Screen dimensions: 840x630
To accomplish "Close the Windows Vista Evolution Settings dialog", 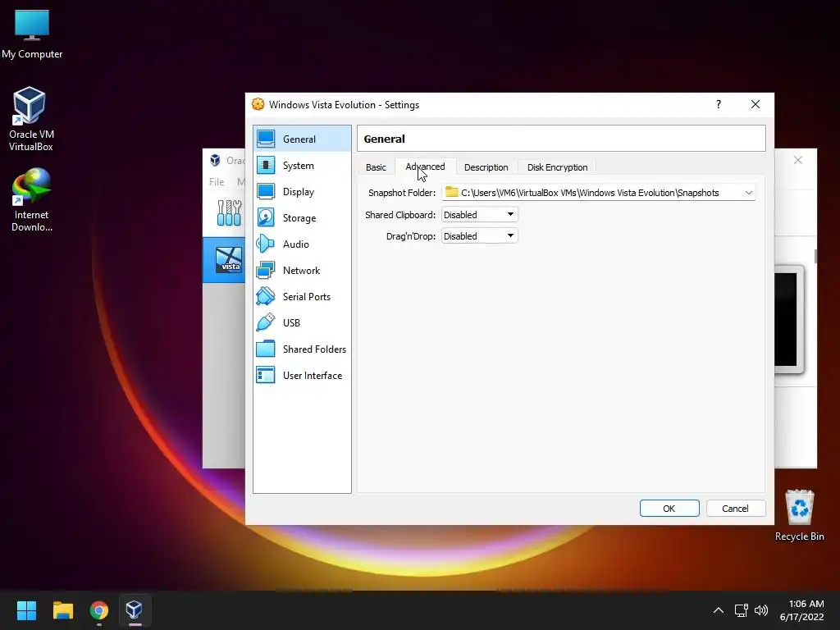I will (x=755, y=104).
